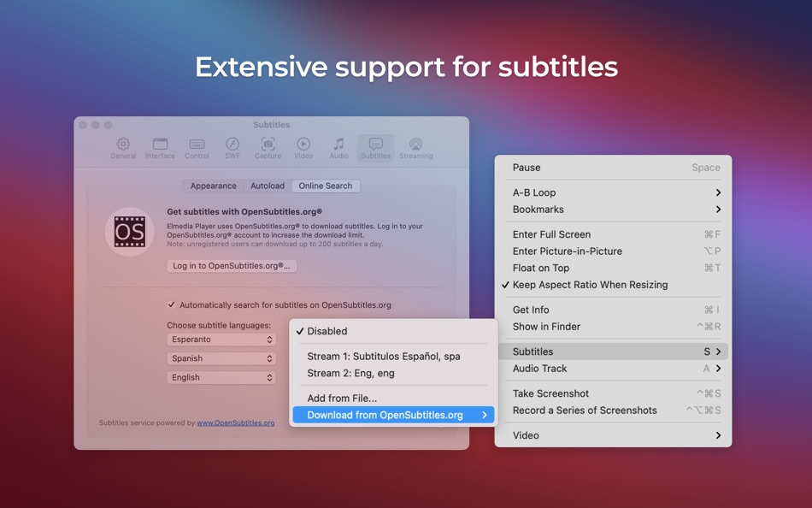Click the Streaming settings icon
Image resolution: width=812 pixels, height=508 pixels.
pos(415,147)
